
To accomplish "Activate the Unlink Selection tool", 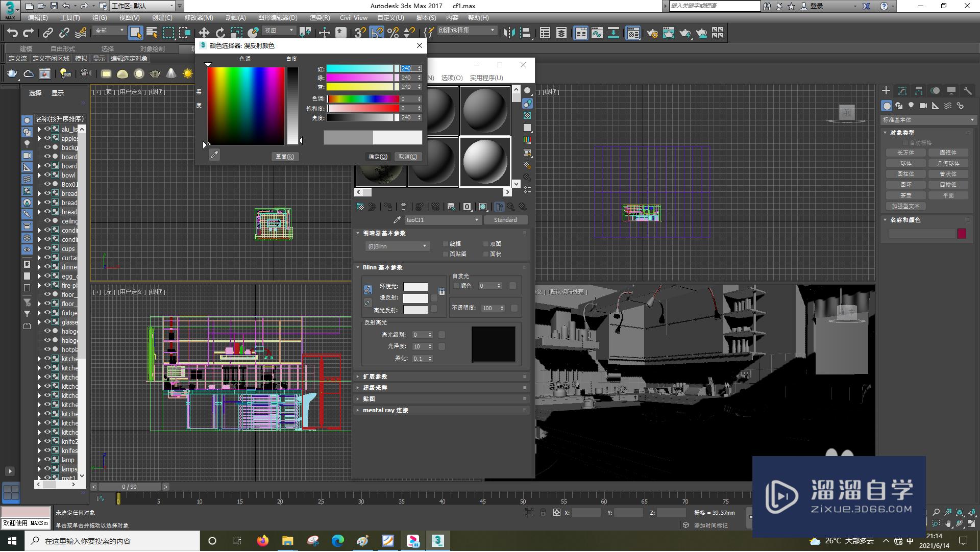I will pyautogui.click(x=64, y=33).
